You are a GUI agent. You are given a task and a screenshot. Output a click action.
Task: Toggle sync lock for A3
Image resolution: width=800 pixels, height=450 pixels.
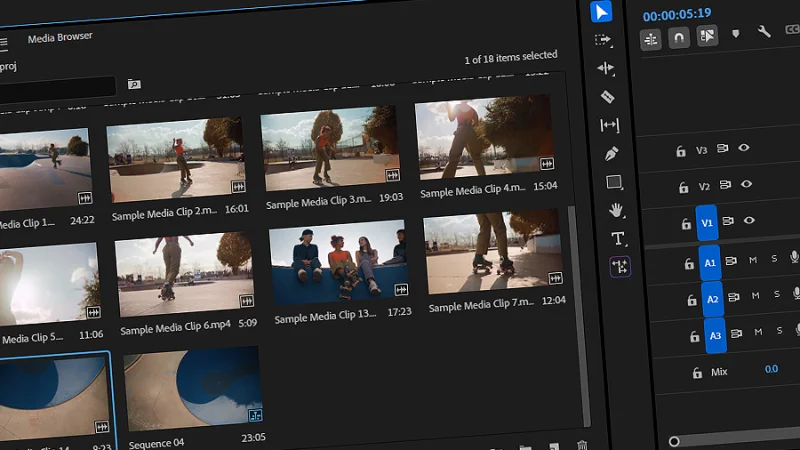[x=736, y=334]
